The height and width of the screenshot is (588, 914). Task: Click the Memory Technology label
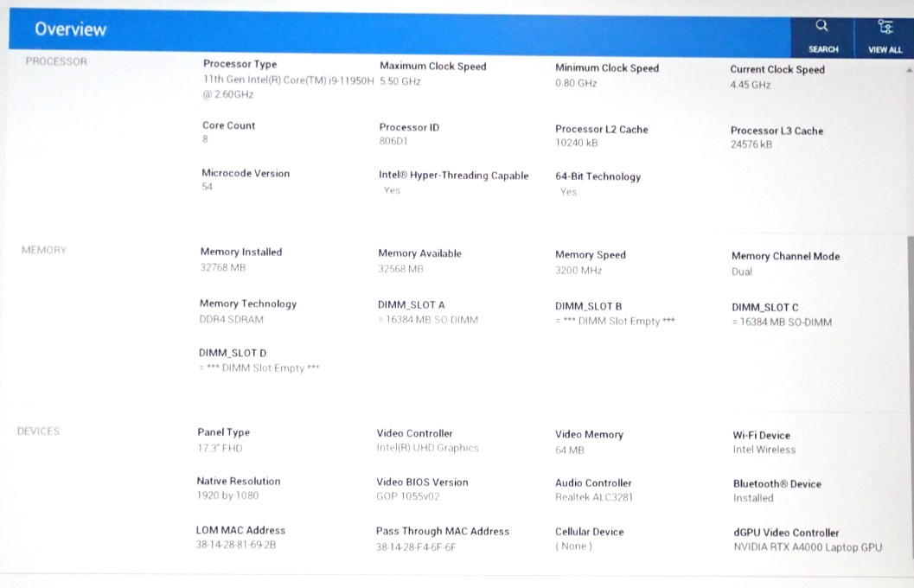248,304
